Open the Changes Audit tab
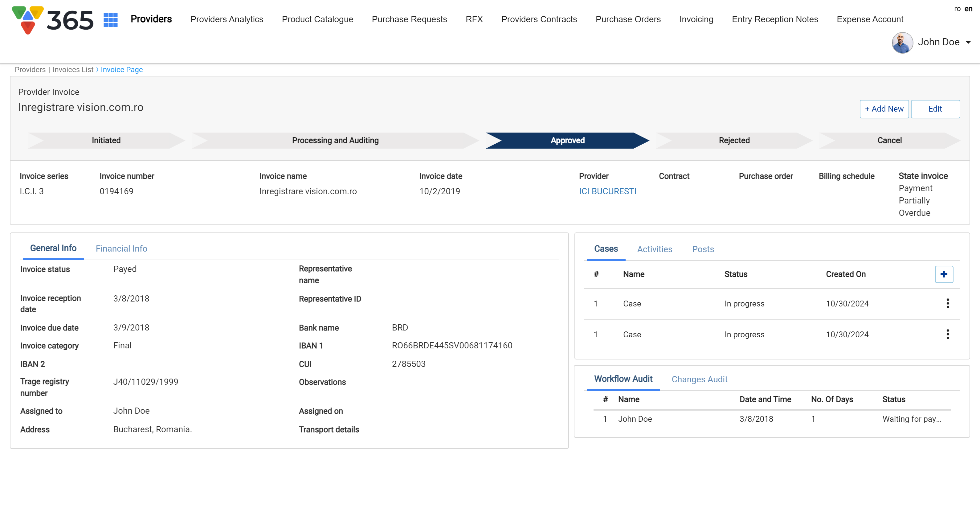Image resolution: width=980 pixels, height=513 pixels. pos(699,380)
